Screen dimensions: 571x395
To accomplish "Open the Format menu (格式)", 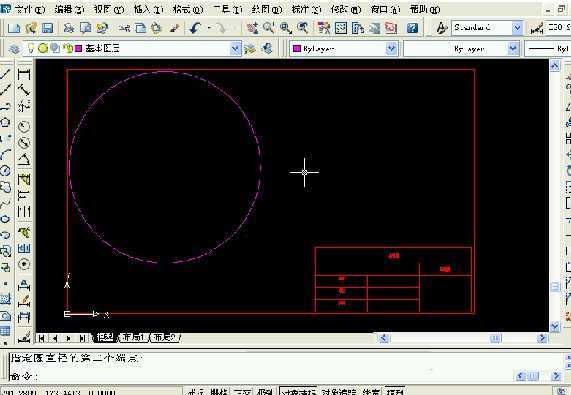I will [x=188, y=9].
